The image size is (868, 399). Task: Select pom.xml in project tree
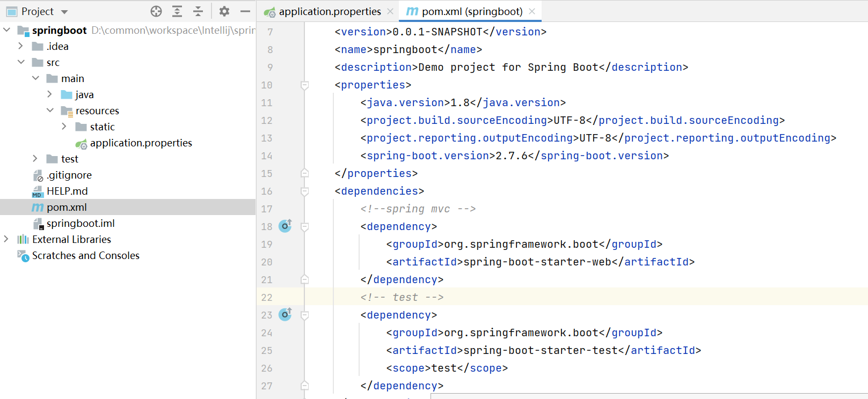tap(67, 207)
